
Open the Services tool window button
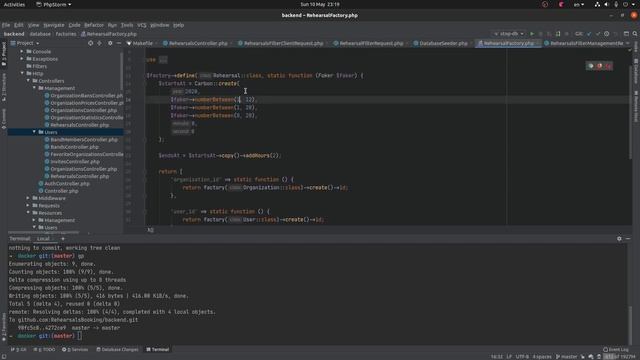coord(76,349)
